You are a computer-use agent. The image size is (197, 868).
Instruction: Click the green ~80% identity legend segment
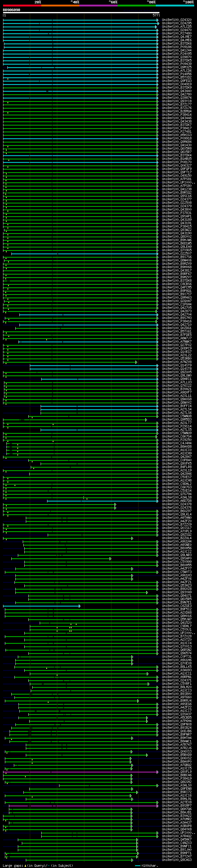137,6
